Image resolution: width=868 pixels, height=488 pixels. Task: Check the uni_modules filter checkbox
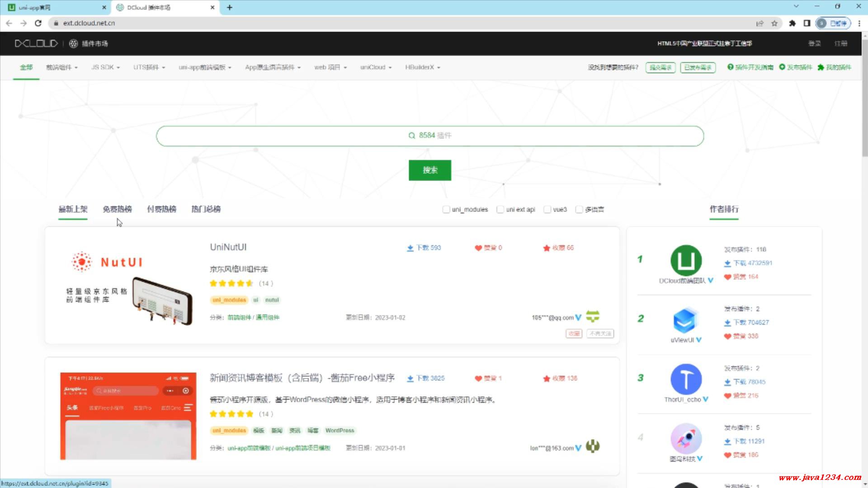tap(446, 209)
